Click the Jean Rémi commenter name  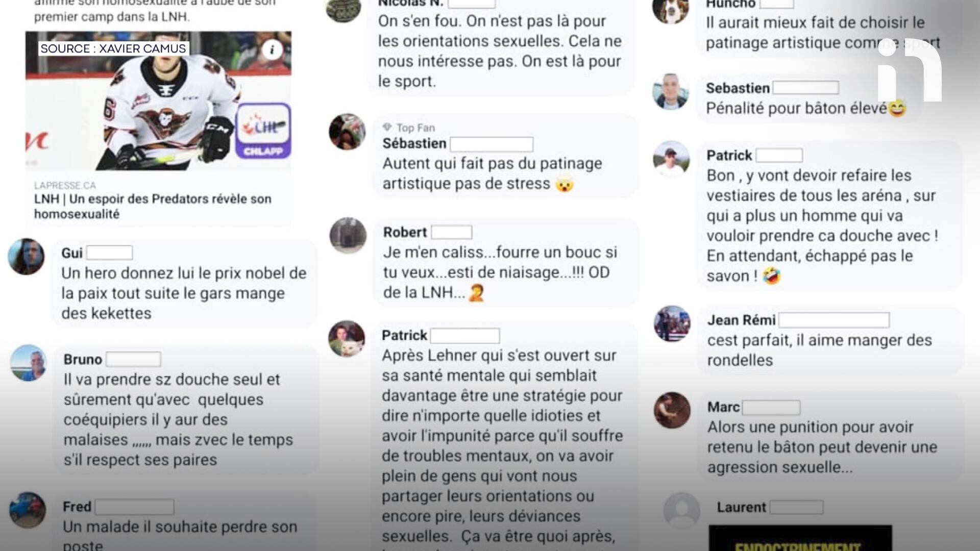tap(741, 320)
